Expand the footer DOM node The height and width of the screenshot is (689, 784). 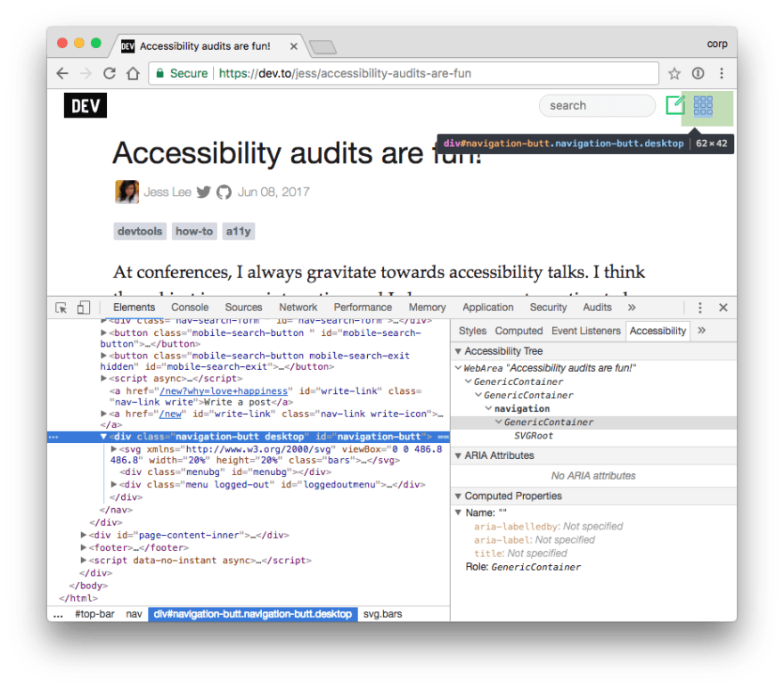pos(84,547)
